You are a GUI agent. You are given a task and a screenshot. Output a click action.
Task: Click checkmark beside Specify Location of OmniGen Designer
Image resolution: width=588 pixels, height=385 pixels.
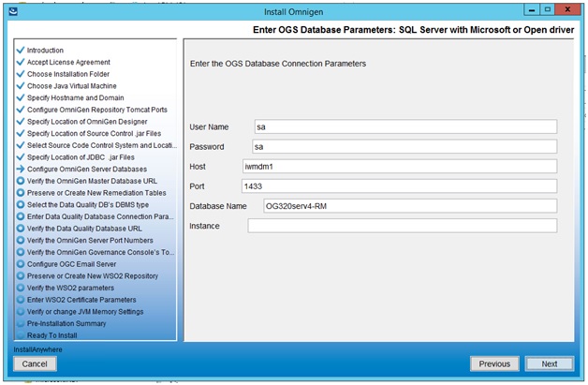pyautogui.click(x=21, y=121)
